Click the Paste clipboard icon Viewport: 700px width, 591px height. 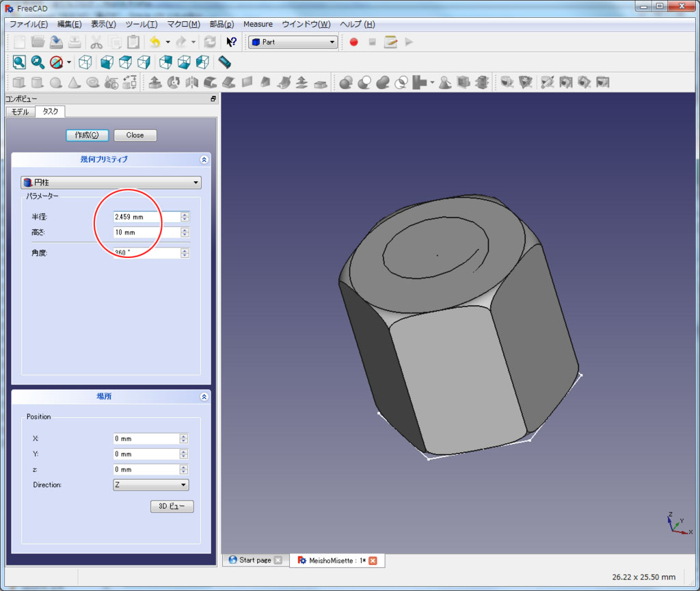coord(133,42)
